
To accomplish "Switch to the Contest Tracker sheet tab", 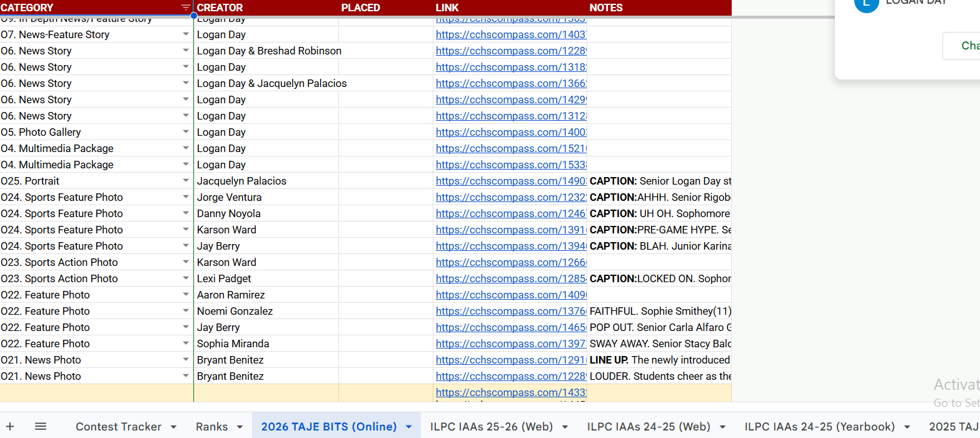I will 118,427.
